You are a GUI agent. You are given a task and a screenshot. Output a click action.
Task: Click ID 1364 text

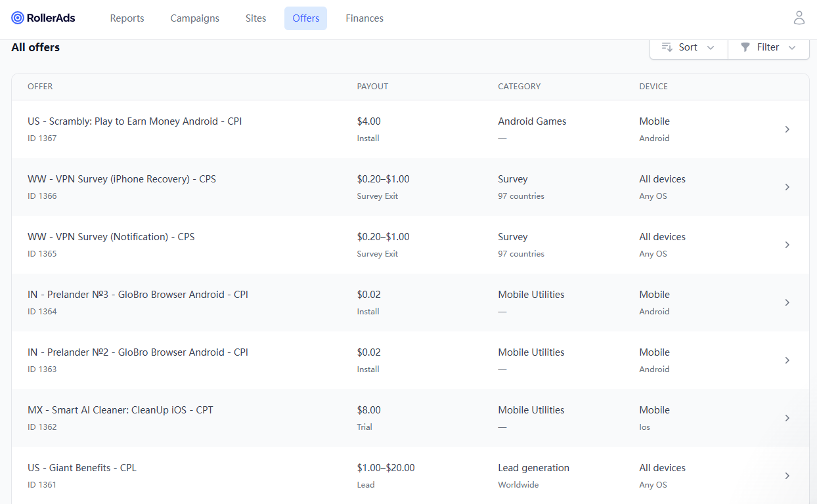42,312
